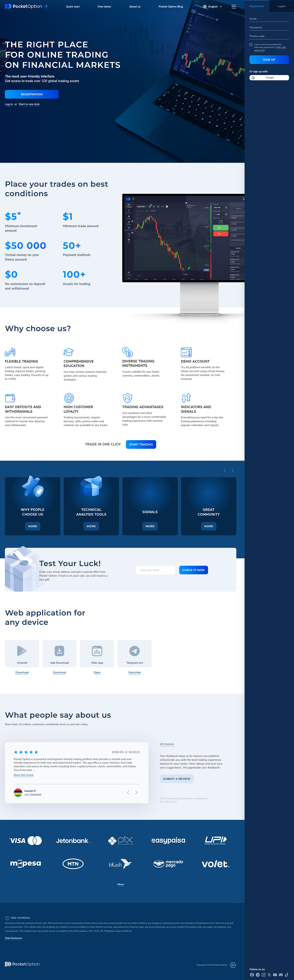This screenshot has height=980, width=294.
Task: Click the hero Log In link
Action: (x=9, y=104)
